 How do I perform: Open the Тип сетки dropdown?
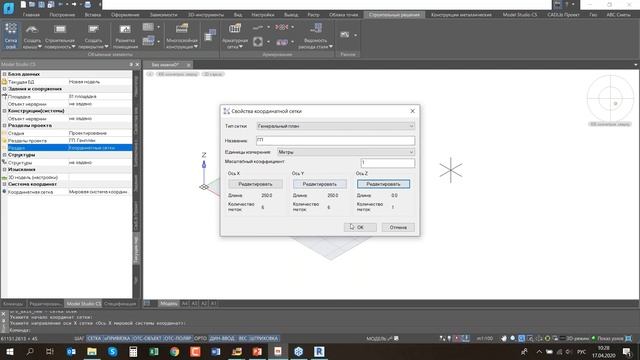(x=336, y=126)
